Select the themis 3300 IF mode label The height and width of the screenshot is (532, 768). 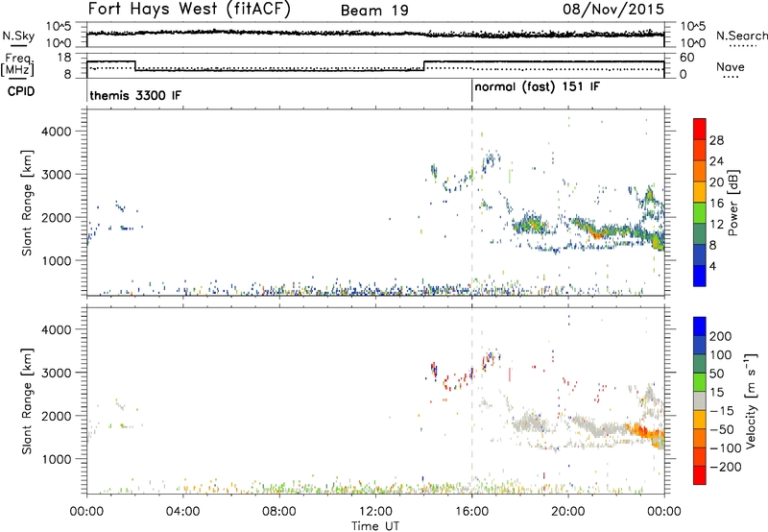tap(135, 95)
